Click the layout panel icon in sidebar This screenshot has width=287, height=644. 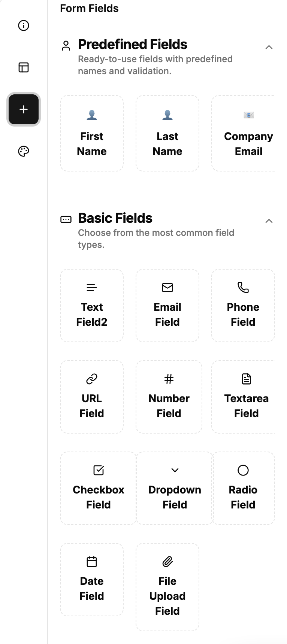[24, 67]
